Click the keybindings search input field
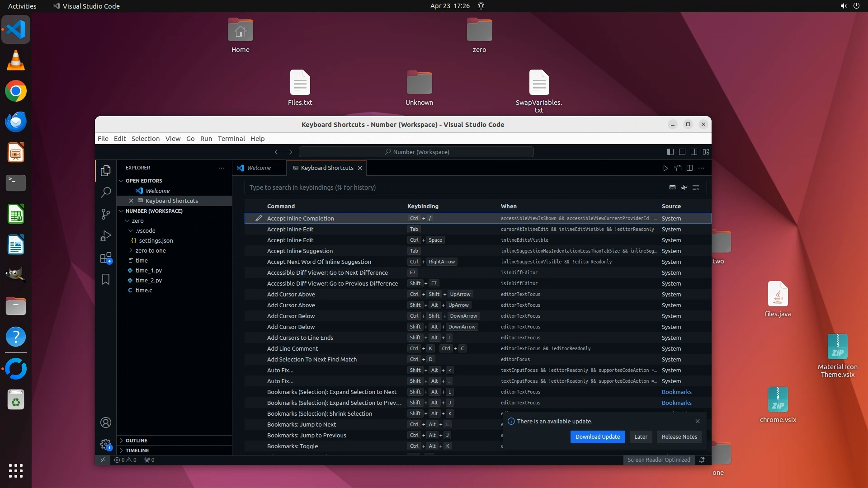The height and width of the screenshot is (488, 868). click(x=452, y=188)
